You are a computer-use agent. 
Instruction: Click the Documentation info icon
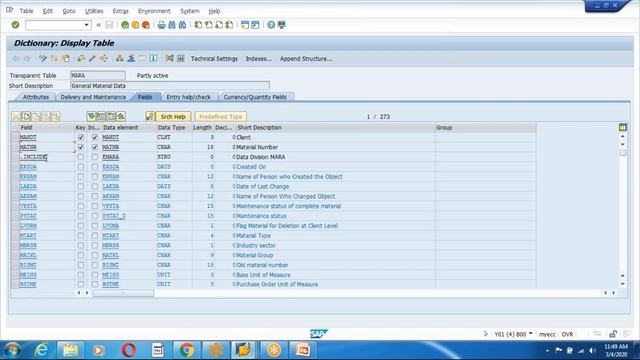click(x=153, y=59)
